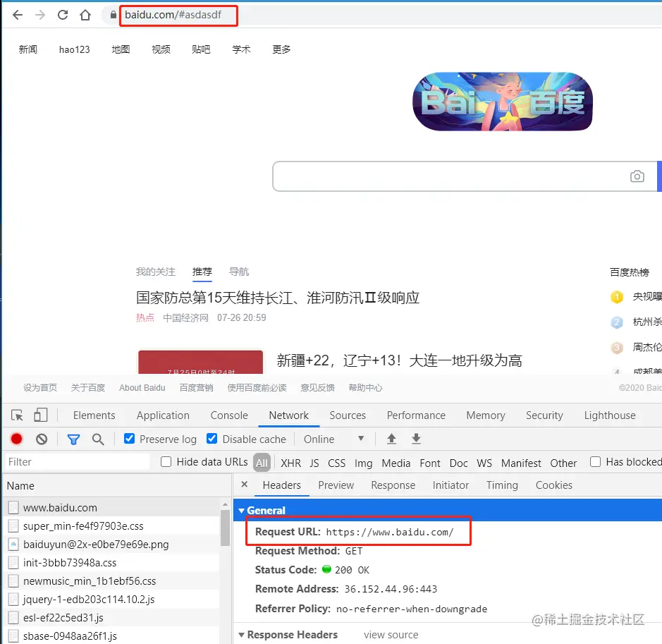The height and width of the screenshot is (644, 662).
Task: Switch to the 导航 feed tab
Action: [239, 272]
